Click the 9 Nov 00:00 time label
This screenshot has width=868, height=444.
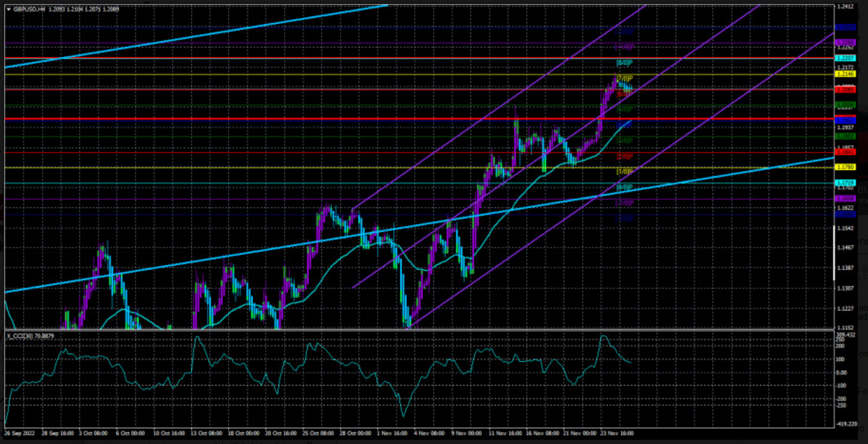[x=467, y=434]
